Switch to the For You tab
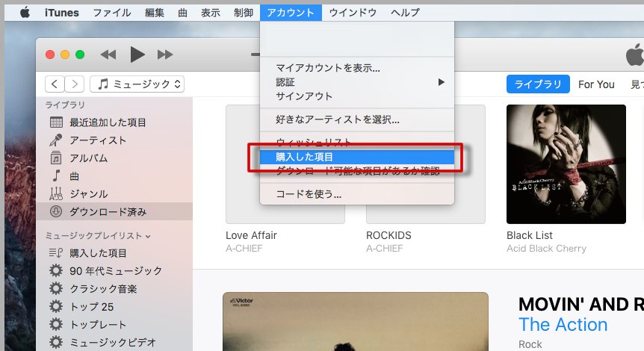Screen dimensions: 644x351 tap(596, 84)
